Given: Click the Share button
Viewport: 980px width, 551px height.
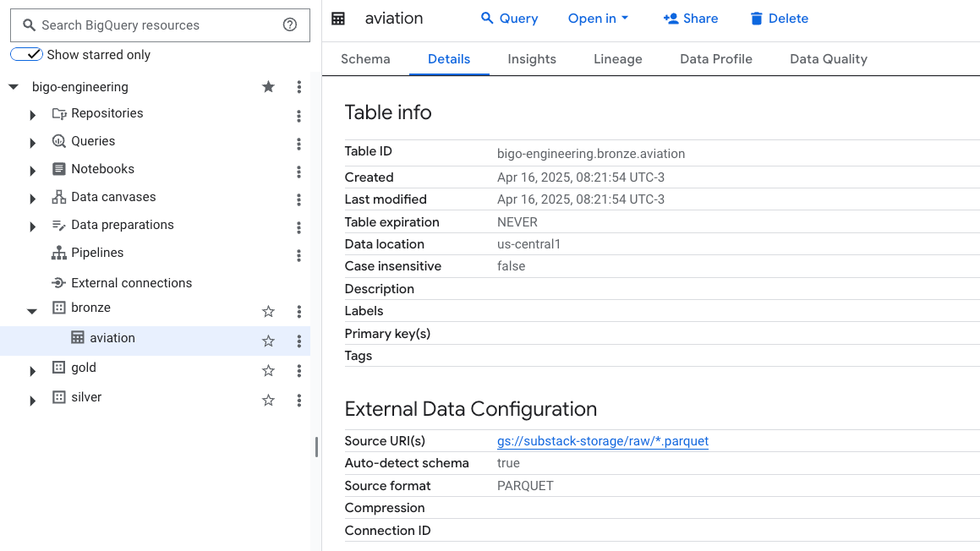Looking at the screenshot, I should click(691, 19).
